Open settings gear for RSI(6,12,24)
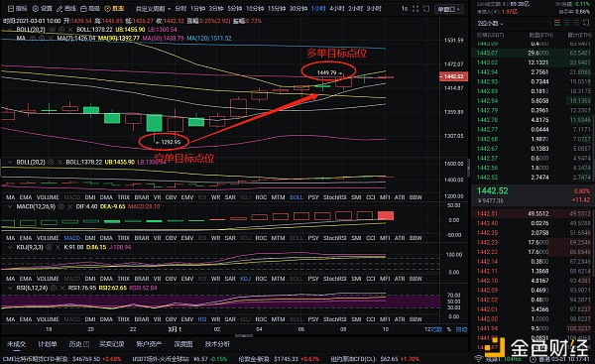 click(x=54, y=288)
